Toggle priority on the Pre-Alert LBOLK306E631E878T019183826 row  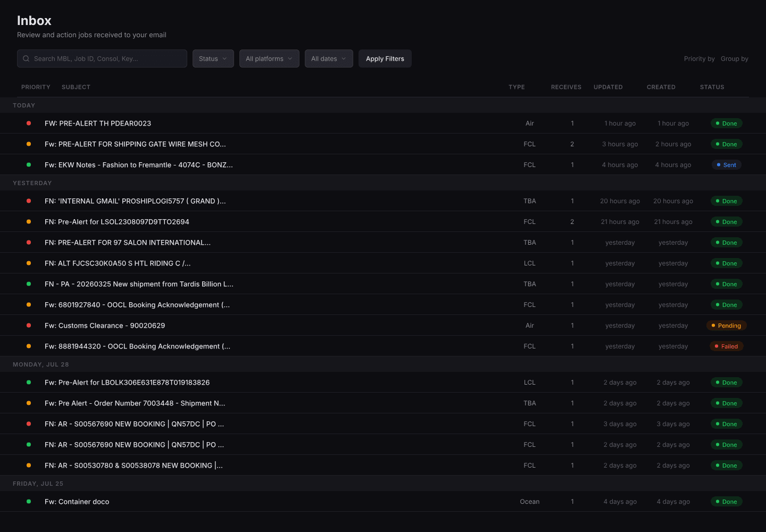tap(28, 382)
